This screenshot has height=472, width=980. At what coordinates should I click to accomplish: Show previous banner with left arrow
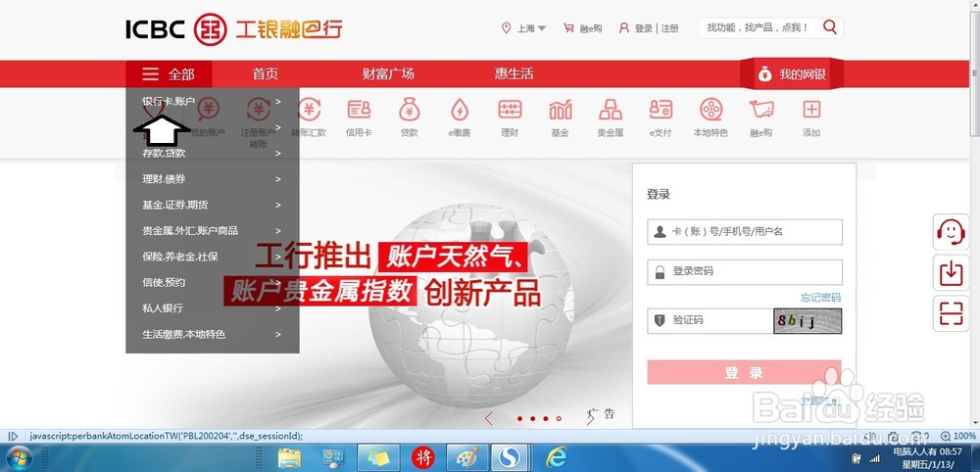[489, 419]
